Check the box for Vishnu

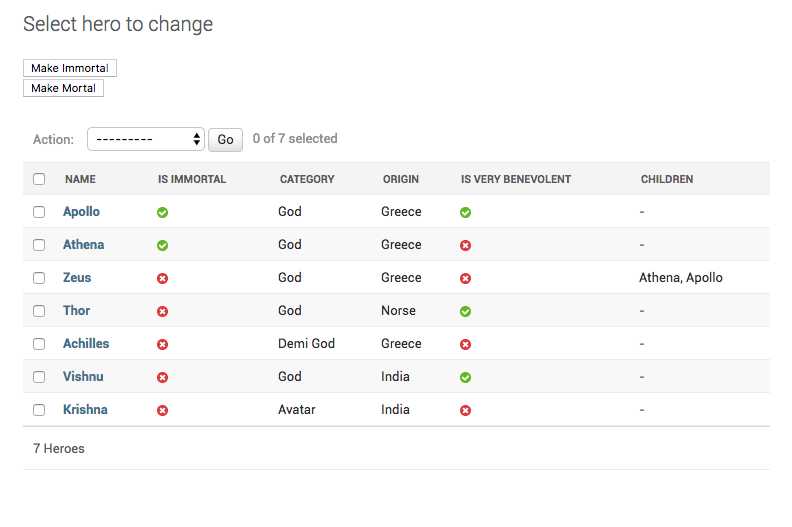click(39, 377)
